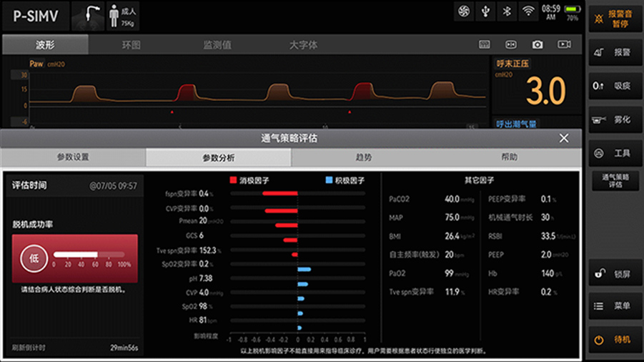Image resolution: width=644 pixels, height=362 pixels.
Task: Select the 参数设置 parameter settings tab
Action: coord(73,157)
